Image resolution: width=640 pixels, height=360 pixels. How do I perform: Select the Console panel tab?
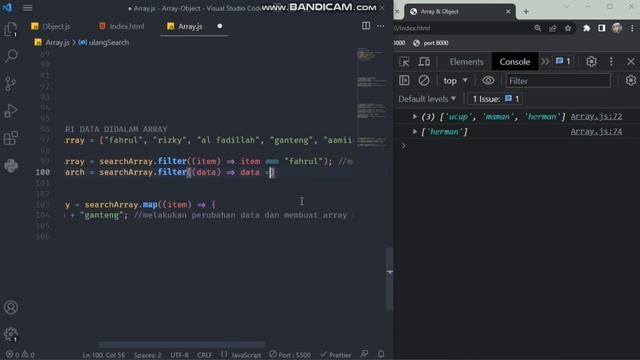(x=515, y=62)
